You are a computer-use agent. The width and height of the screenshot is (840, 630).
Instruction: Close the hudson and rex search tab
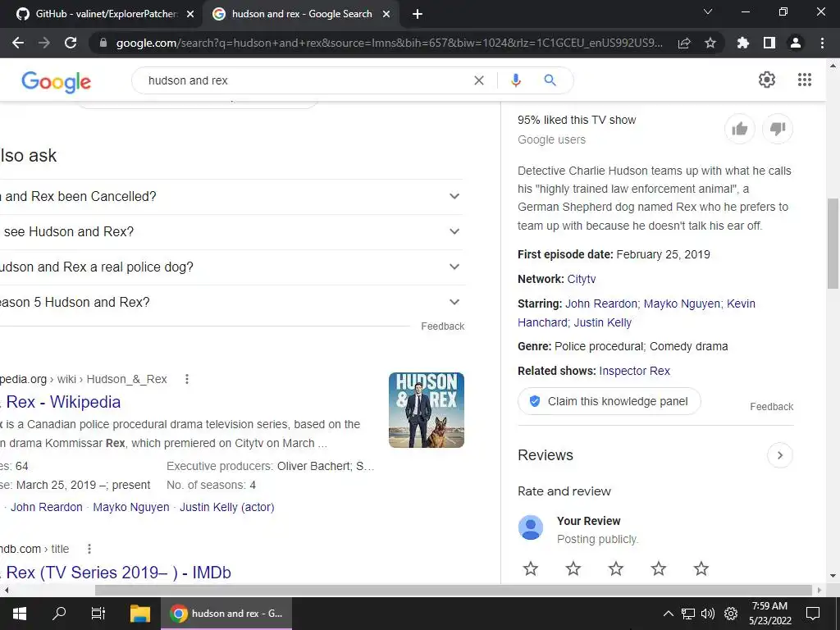[386, 15]
